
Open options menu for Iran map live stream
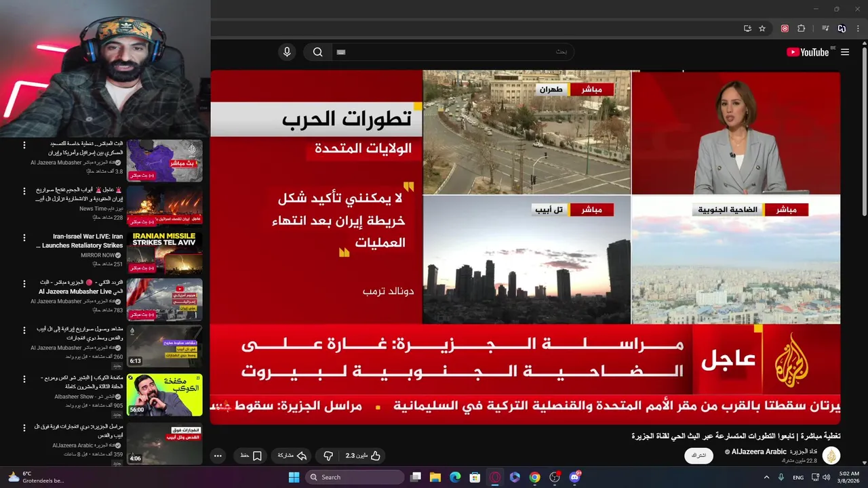coord(24,145)
